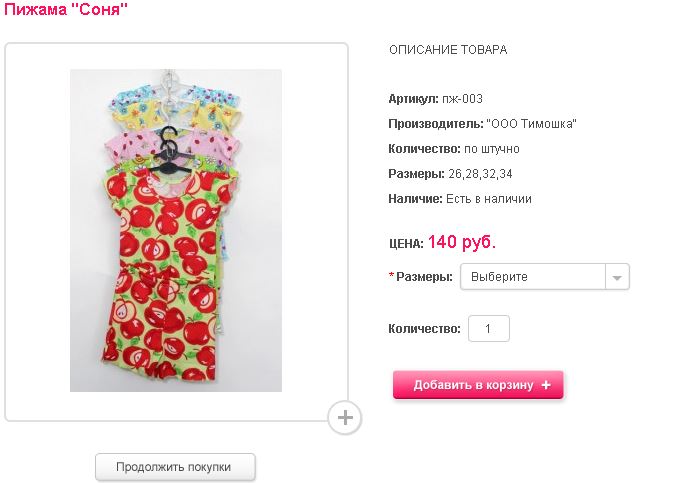Click the pajama product photo
This screenshot has height=483, width=679.
coord(176,230)
